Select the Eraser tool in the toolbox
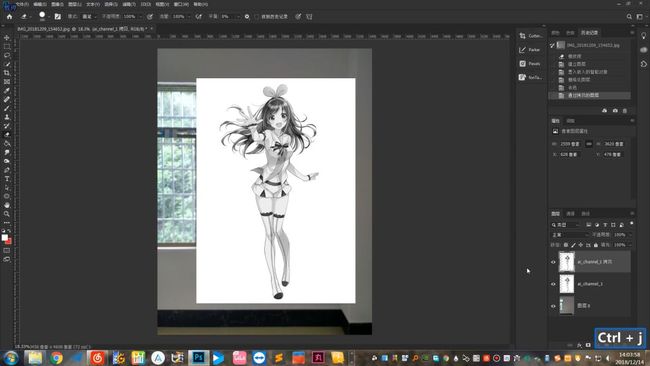650x366 pixels. [x=7, y=135]
